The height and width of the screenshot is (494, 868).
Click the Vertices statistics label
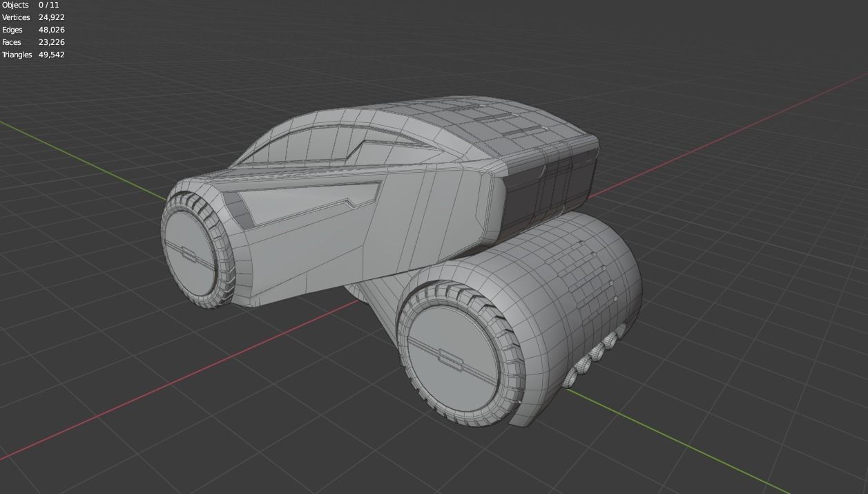click(x=16, y=17)
